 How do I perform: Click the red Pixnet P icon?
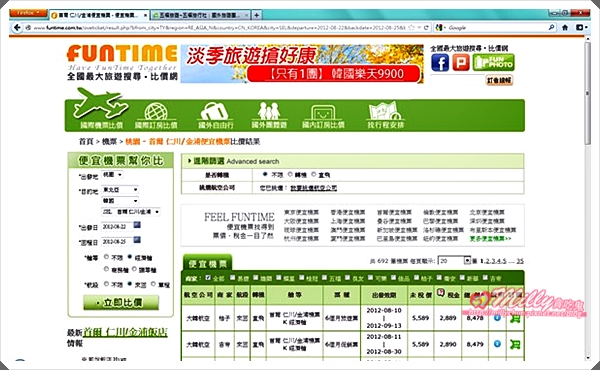(461, 62)
